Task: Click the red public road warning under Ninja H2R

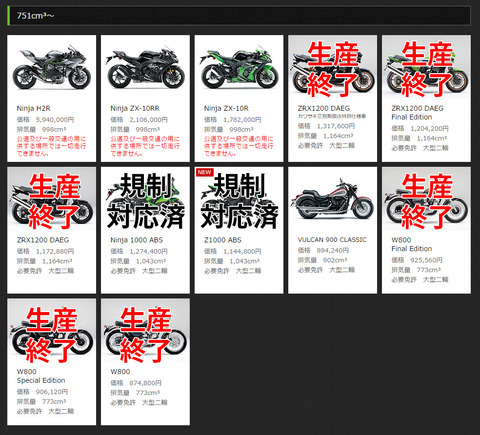Action: point(51,146)
